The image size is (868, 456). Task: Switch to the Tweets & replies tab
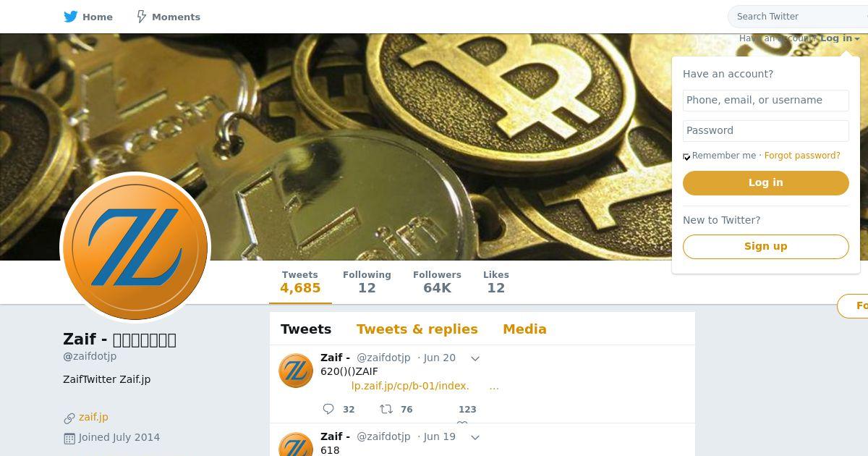pos(417,329)
